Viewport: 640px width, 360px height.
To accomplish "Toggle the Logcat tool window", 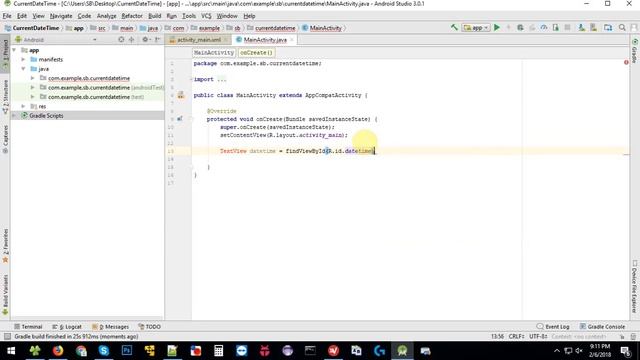I will click(x=67, y=327).
